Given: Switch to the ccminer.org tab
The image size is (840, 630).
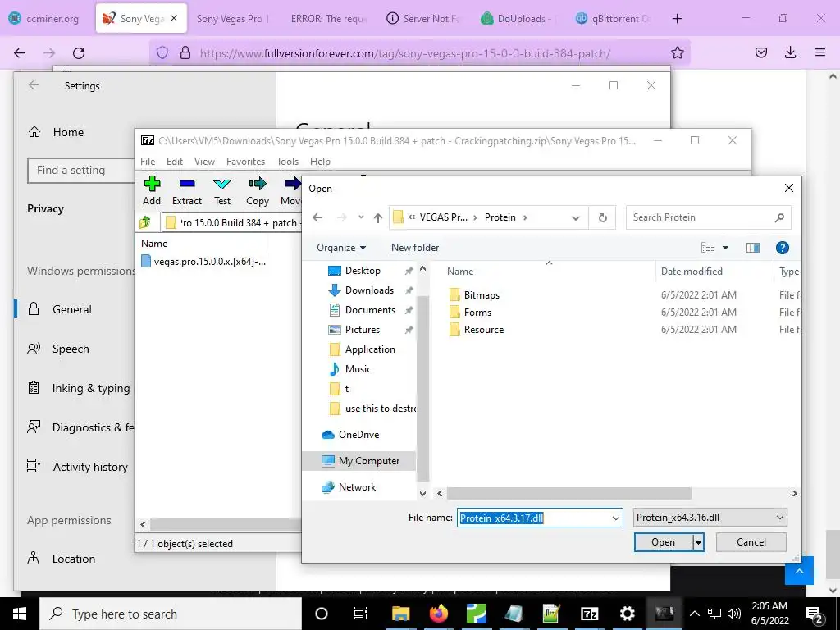Looking at the screenshot, I should [x=46, y=18].
